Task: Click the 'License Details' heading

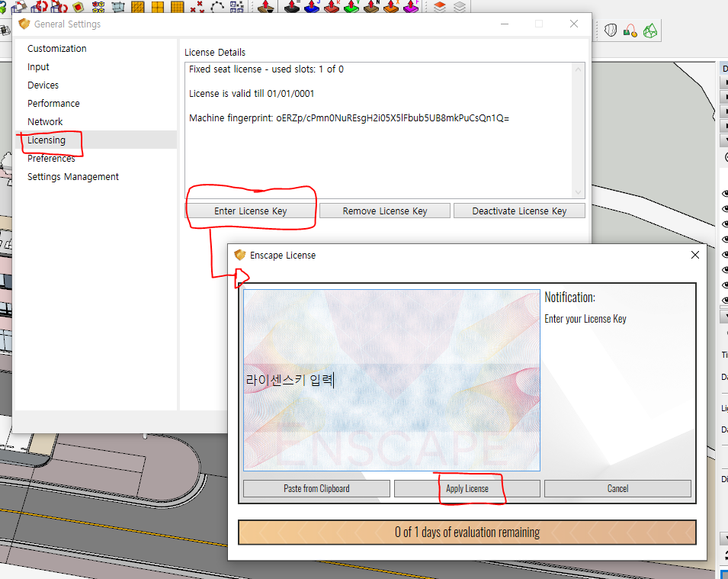Action: point(215,53)
